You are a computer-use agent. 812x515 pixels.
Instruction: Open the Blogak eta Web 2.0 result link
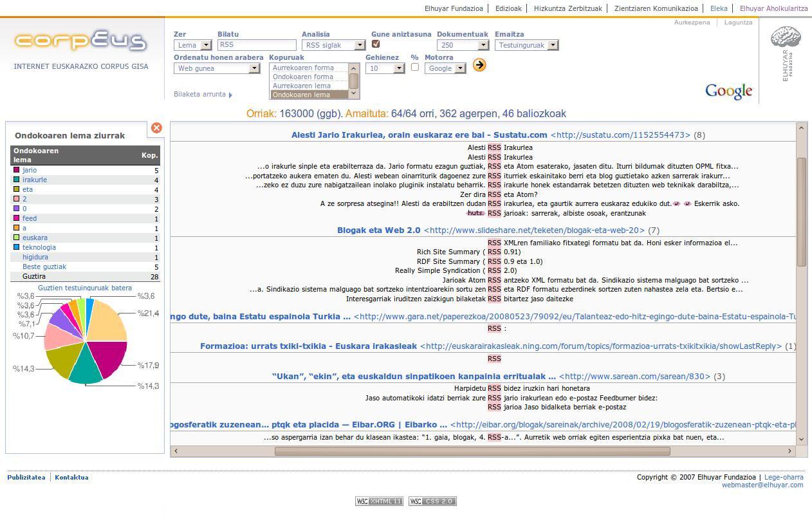(x=378, y=230)
